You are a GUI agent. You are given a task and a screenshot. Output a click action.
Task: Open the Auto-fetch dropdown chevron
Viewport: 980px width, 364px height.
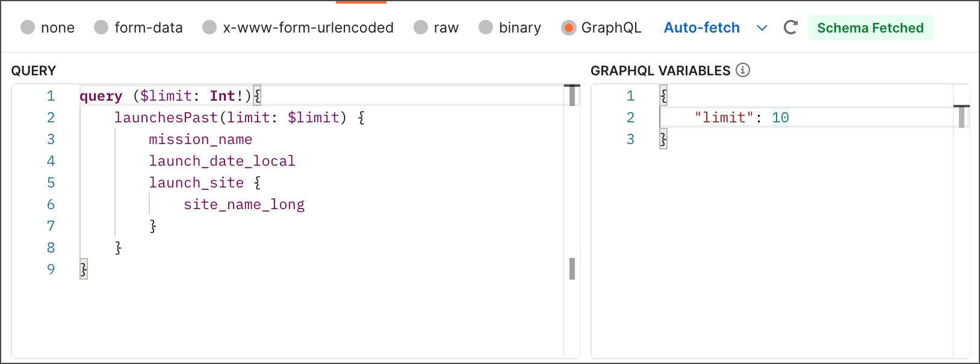(x=762, y=28)
